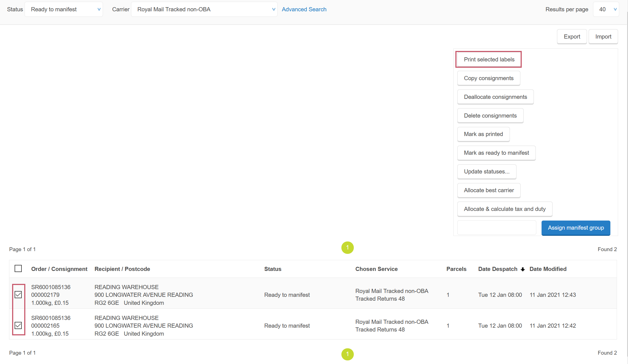
Task: Click the Date Despatch sort arrow icon
Action: (523, 269)
